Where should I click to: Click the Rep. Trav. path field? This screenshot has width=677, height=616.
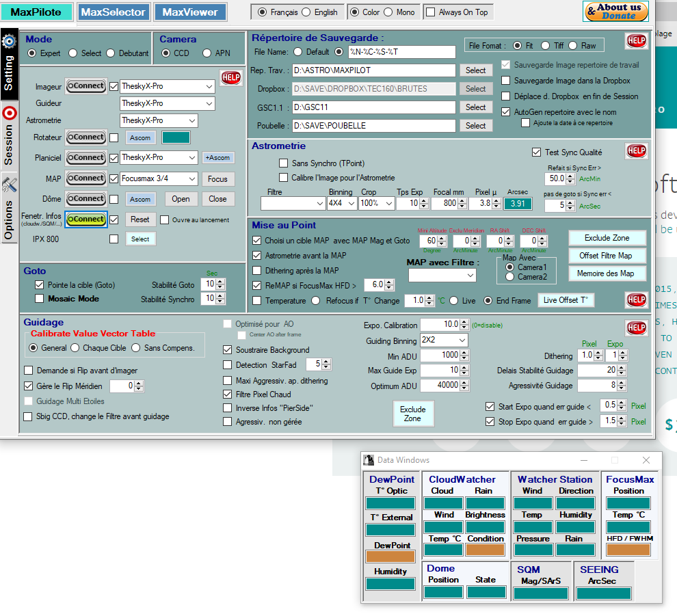pos(373,70)
